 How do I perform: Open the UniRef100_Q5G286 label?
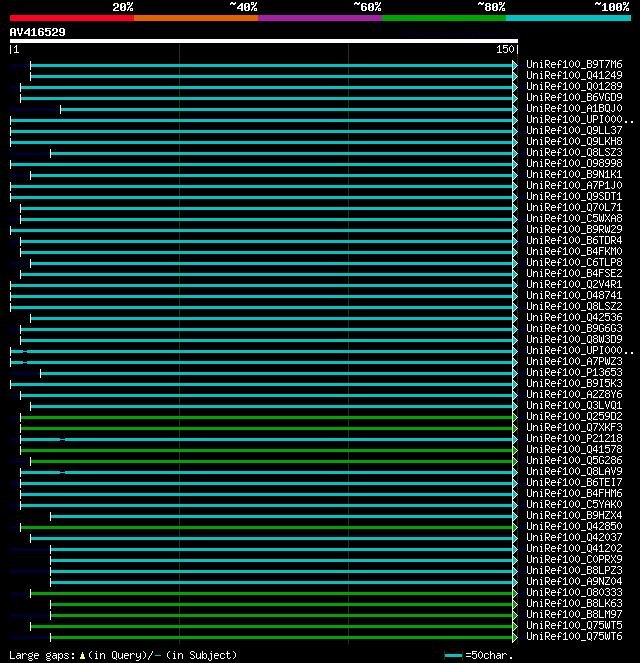pyautogui.click(x=574, y=460)
